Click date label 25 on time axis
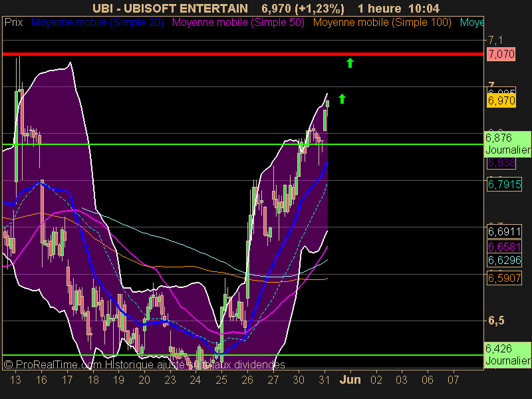 pyautogui.click(x=221, y=380)
